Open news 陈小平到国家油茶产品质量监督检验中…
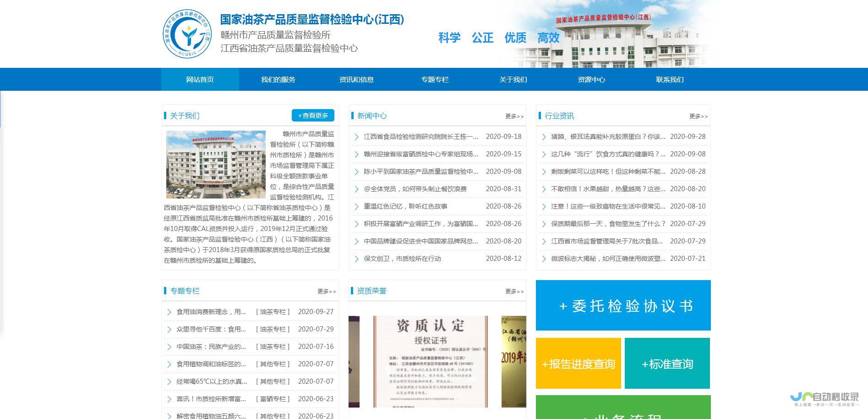Image resolution: width=868 pixels, height=419 pixels. pos(421,171)
